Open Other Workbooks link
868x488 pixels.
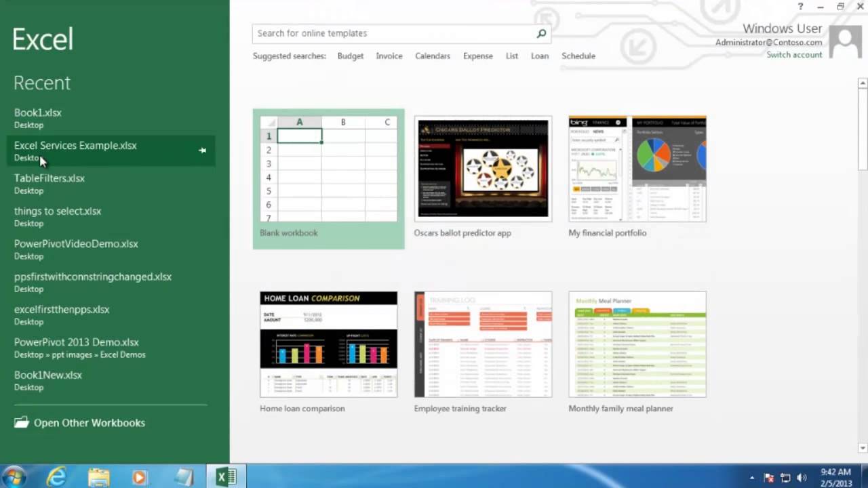90,422
